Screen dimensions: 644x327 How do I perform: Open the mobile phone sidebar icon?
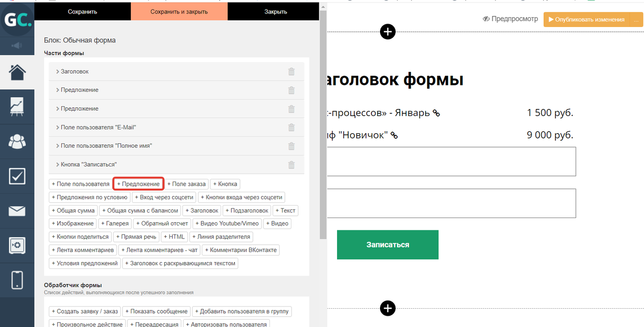point(17,280)
